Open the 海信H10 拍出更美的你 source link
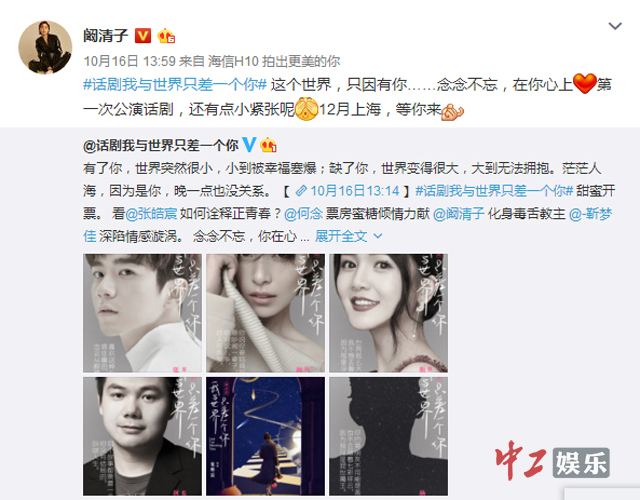This screenshot has height=500, width=640. 274,61
